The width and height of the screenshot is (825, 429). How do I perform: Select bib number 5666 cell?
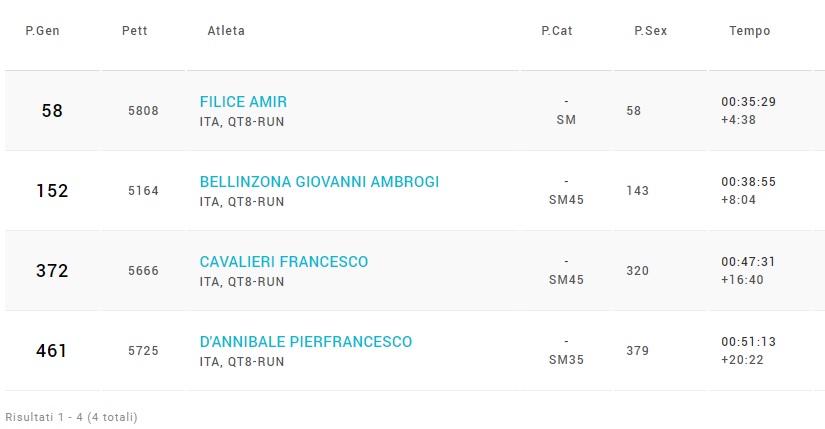(143, 271)
